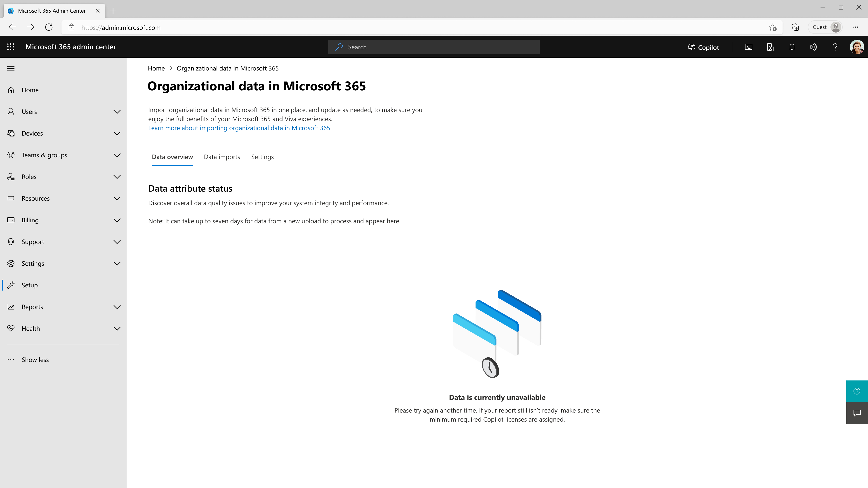The width and height of the screenshot is (868, 488).
Task: Click the Setup wrench icon
Action: tap(11, 285)
